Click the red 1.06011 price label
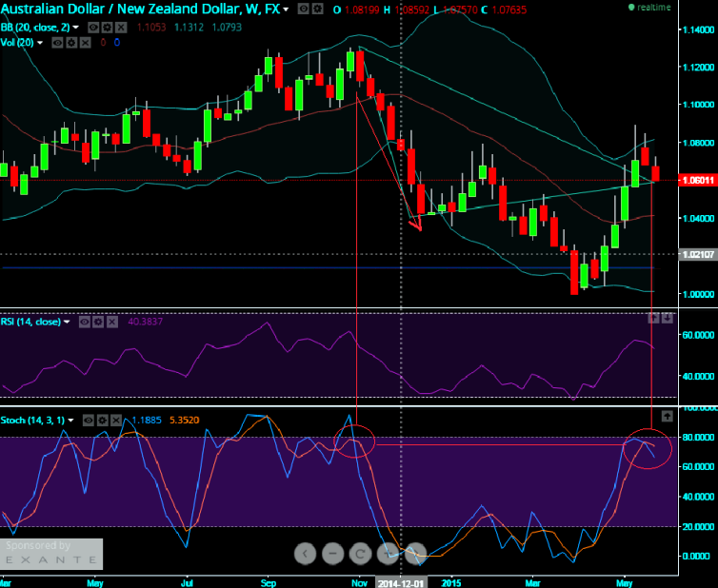Viewport: 718px width, 588px height. point(697,180)
